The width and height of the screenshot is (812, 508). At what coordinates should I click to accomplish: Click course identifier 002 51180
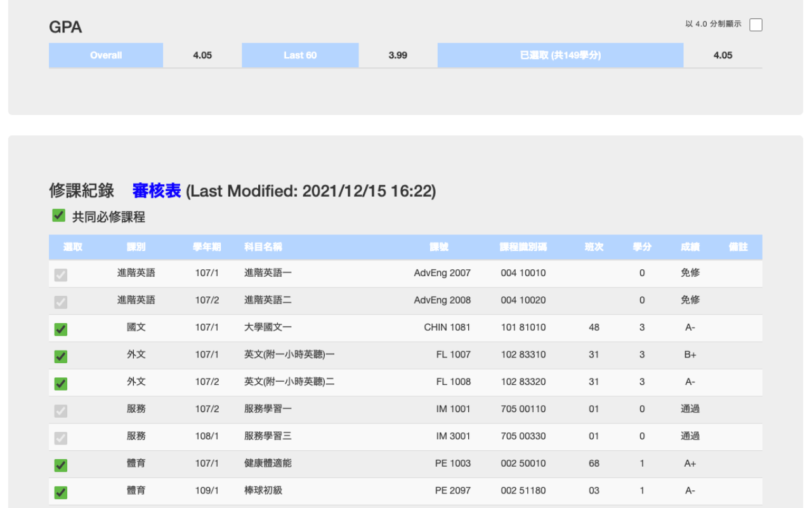point(523,490)
